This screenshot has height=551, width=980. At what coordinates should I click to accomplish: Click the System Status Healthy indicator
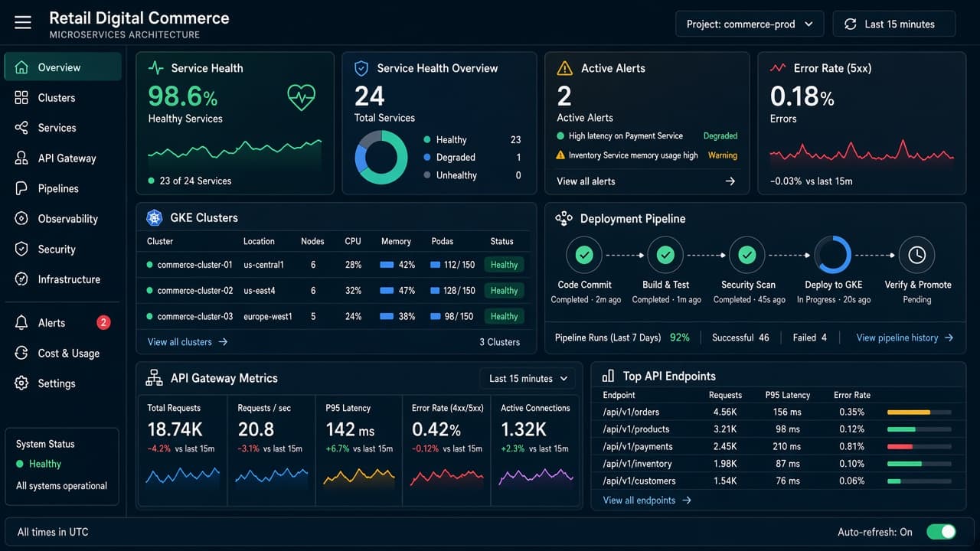click(x=38, y=464)
